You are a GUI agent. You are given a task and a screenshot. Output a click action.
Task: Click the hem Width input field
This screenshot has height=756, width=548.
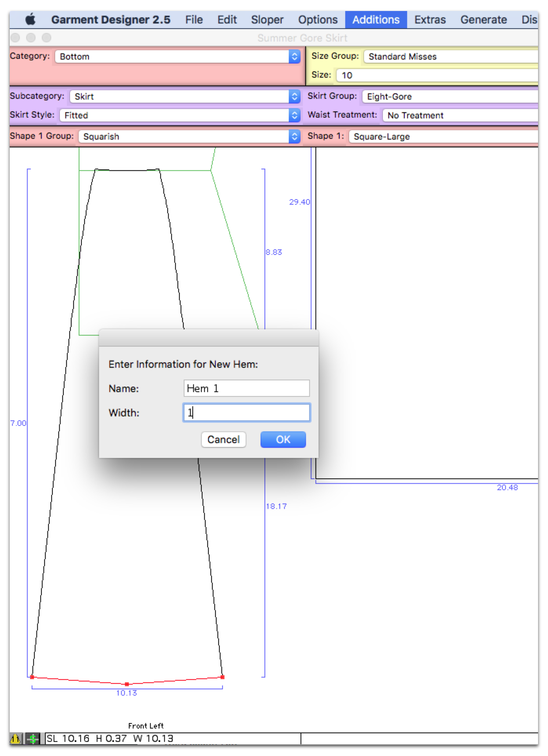(246, 413)
